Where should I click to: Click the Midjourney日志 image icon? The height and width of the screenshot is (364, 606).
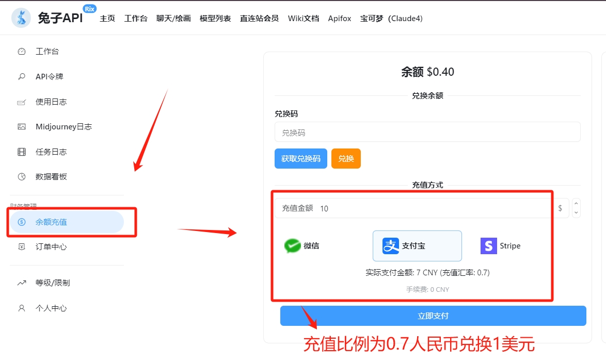click(x=22, y=127)
